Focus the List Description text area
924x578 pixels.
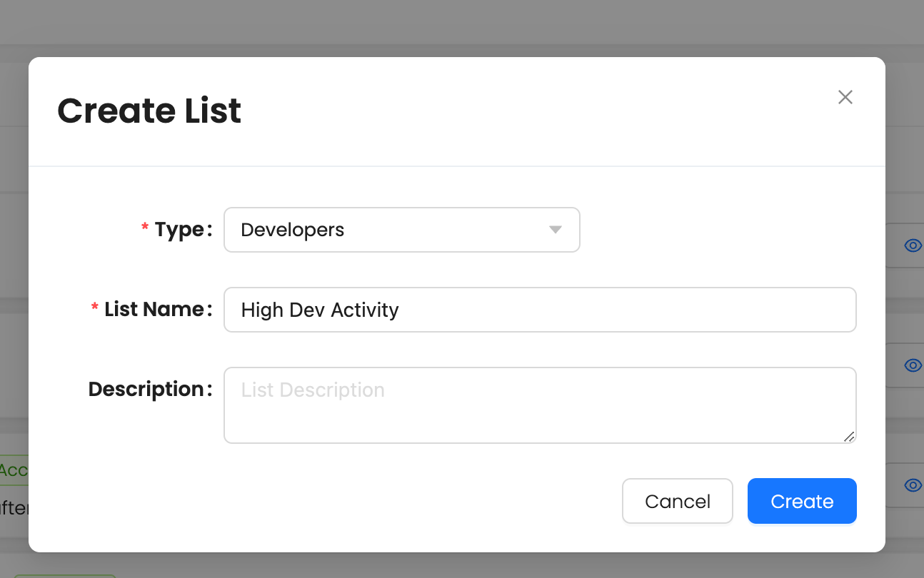[540, 405]
